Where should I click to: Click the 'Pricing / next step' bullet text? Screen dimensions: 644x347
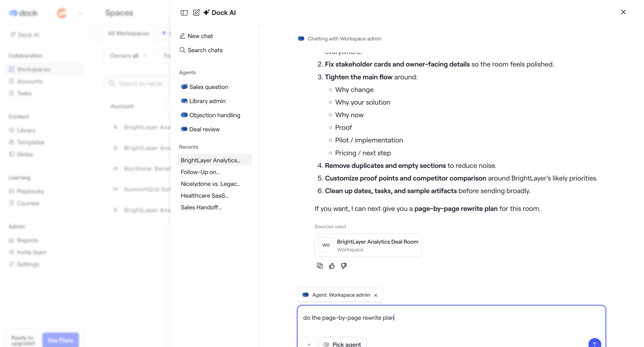[363, 153]
